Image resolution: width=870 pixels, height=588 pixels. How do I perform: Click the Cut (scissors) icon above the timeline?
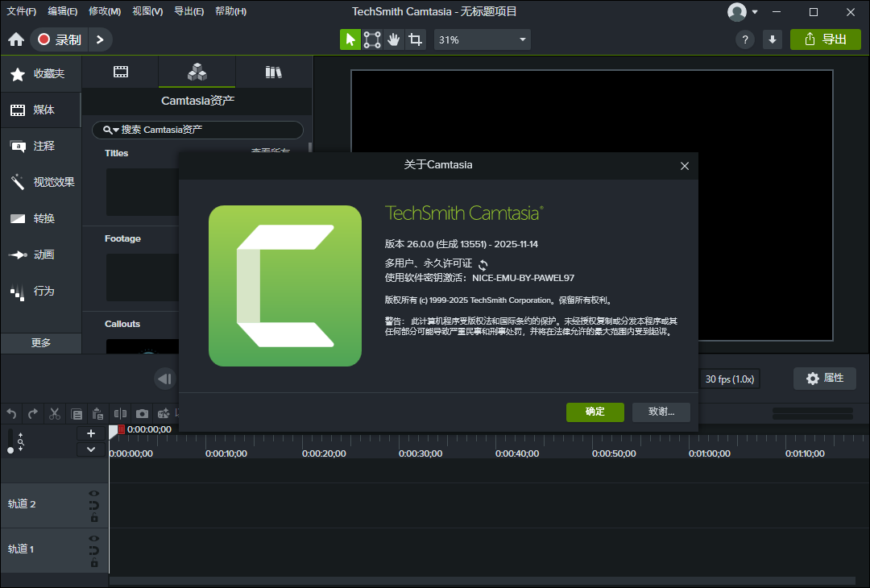click(54, 413)
